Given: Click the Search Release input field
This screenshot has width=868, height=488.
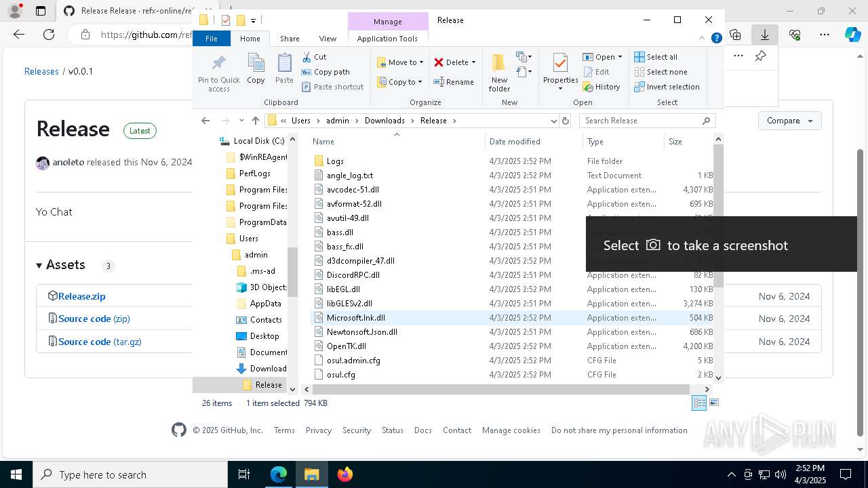Looking at the screenshot, I should (648, 121).
